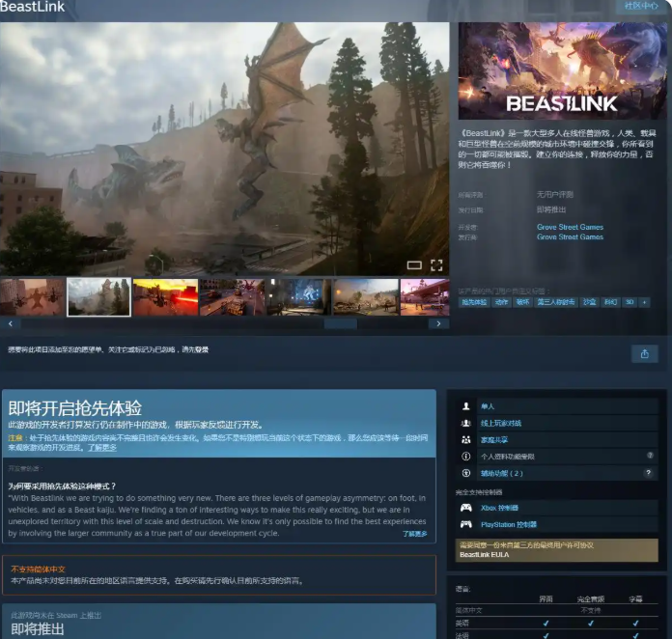Open the 第三人称射击 tag
Viewport: 672px width, 639px height.
click(556, 302)
